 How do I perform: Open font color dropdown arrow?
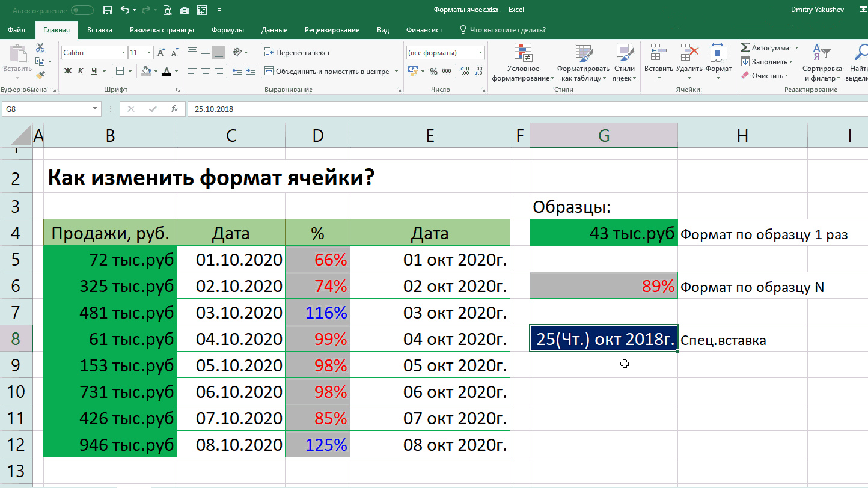[x=176, y=72]
